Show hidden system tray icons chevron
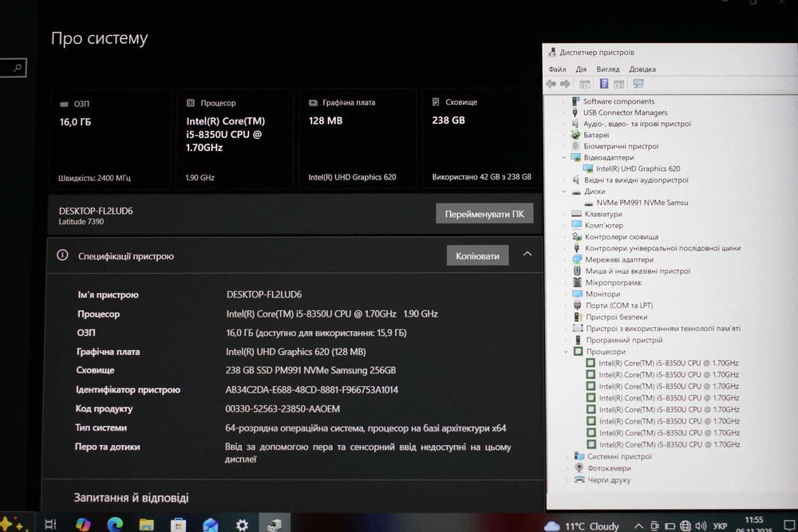Viewport: 798px width, 532px height. pos(638,526)
